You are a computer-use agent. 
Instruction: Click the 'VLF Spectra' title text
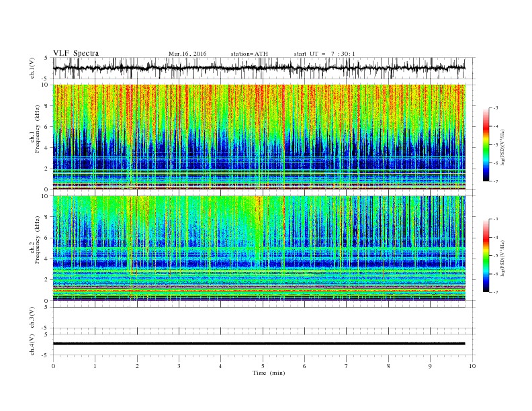point(76,53)
